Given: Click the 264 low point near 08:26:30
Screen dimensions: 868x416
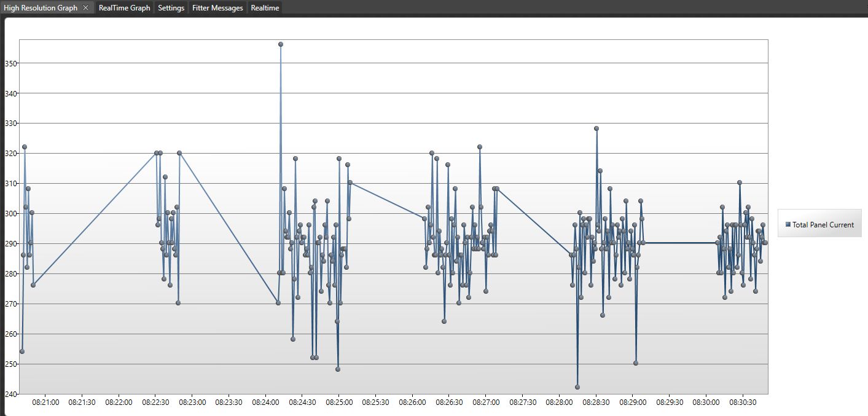Looking at the screenshot, I should (x=444, y=321).
